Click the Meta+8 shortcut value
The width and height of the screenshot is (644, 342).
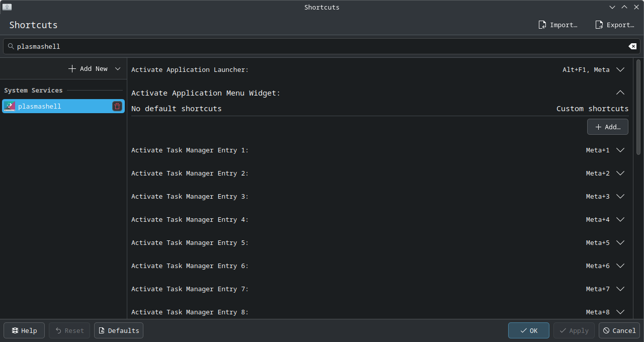[x=598, y=312]
